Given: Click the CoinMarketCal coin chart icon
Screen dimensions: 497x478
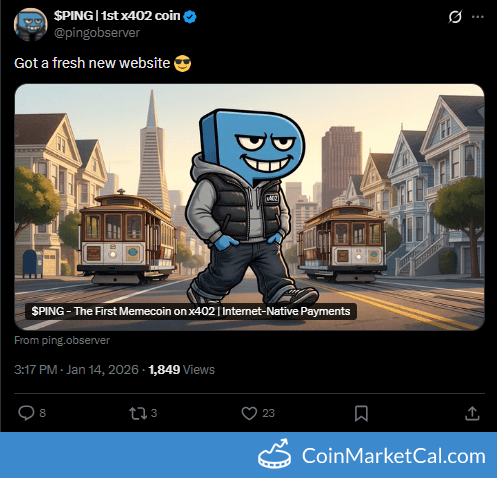Looking at the screenshot, I should (x=274, y=454).
